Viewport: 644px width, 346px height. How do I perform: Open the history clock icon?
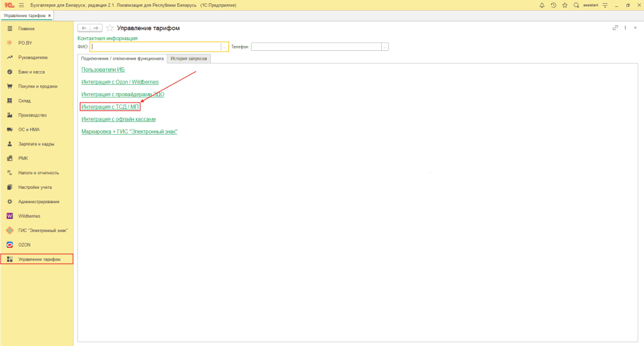pos(553,5)
